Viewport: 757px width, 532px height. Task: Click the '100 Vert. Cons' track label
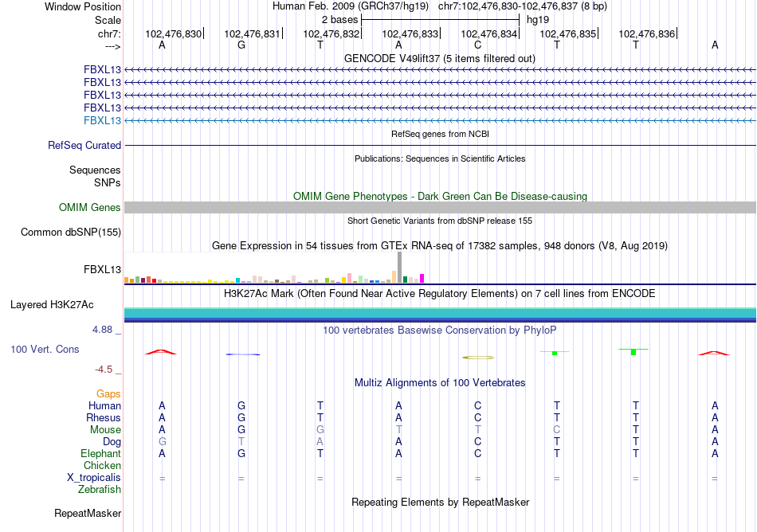click(45, 349)
